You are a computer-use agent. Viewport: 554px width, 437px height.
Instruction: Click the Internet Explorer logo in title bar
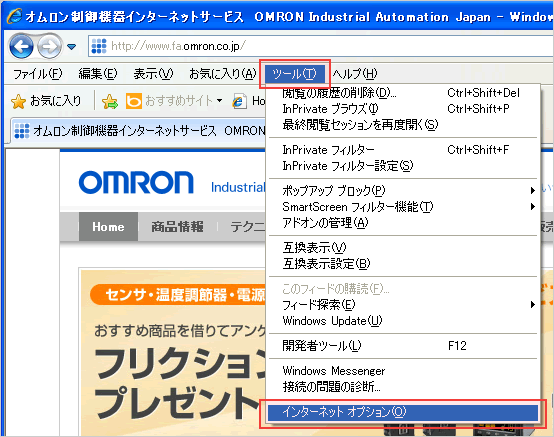(14, 16)
